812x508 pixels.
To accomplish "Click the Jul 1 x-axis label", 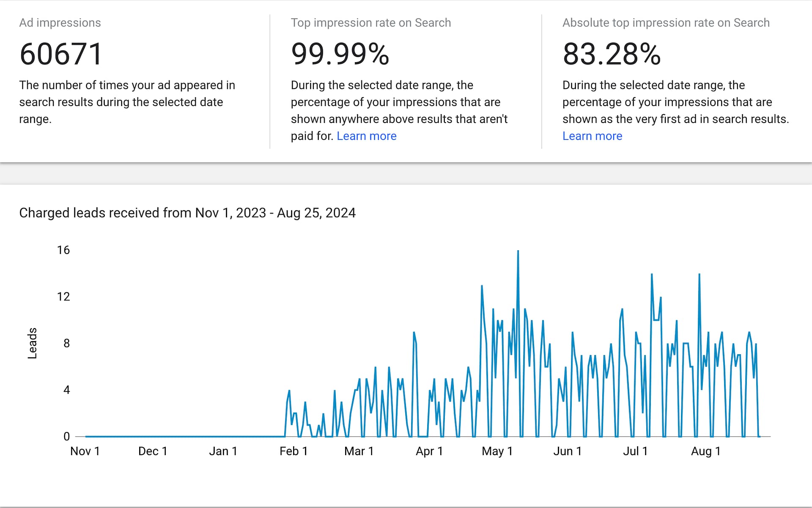I will pyautogui.click(x=635, y=451).
